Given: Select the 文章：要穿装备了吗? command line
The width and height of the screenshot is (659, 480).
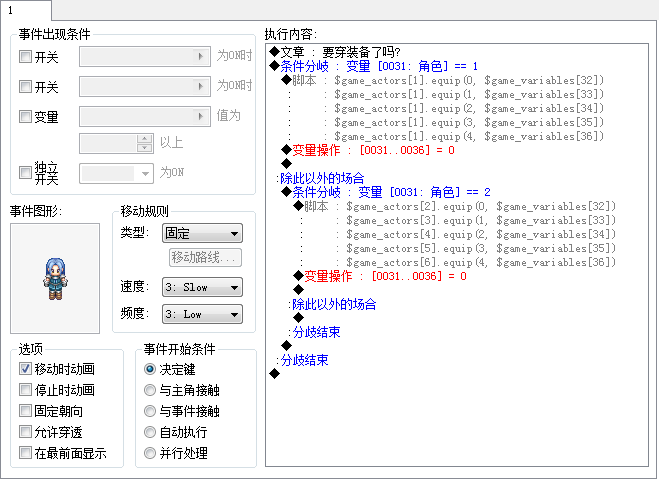Looking at the screenshot, I should click(335, 52).
